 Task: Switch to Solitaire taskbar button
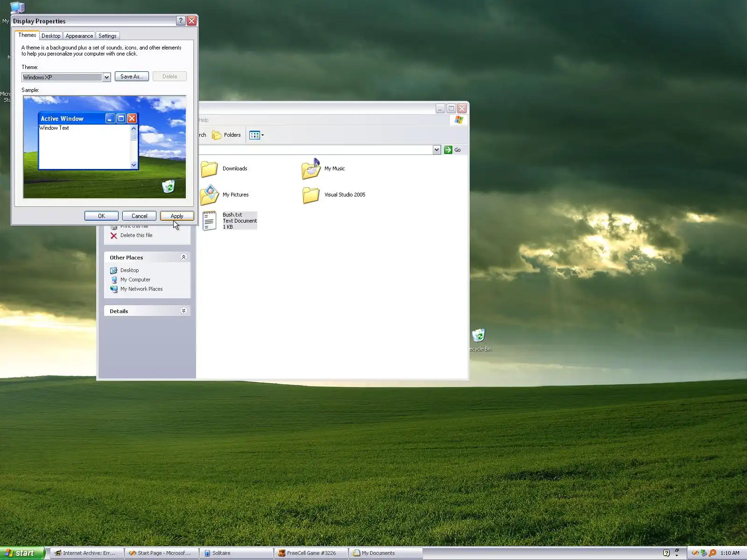pos(236,553)
